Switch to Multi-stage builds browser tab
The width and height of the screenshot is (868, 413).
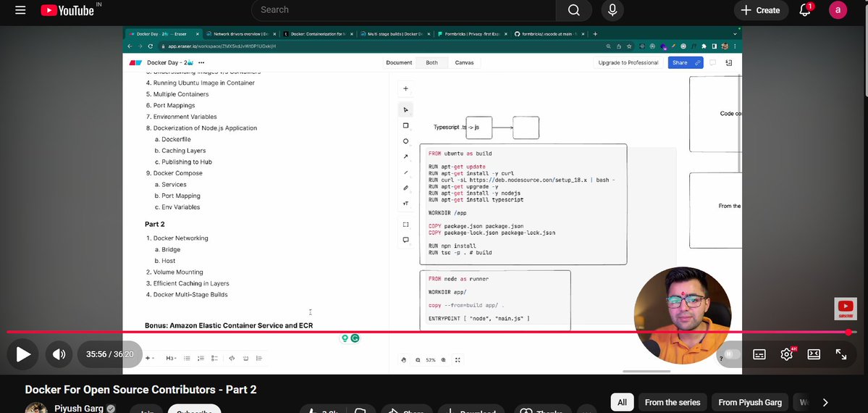[x=395, y=34]
